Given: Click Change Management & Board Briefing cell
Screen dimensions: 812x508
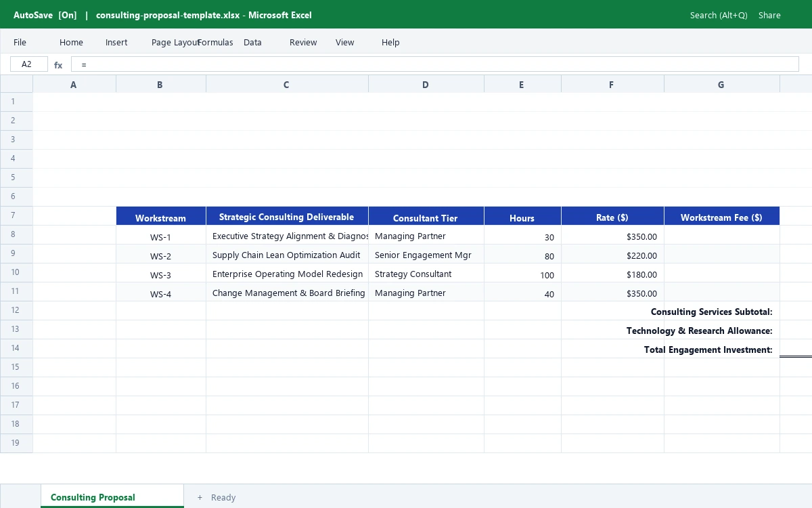Looking at the screenshot, I should (287, 292).
